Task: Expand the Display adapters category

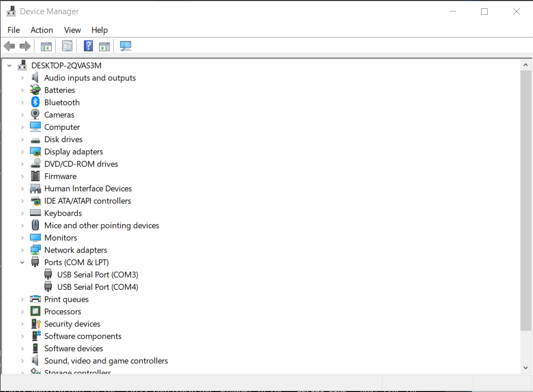Action: tap(22, 151)
